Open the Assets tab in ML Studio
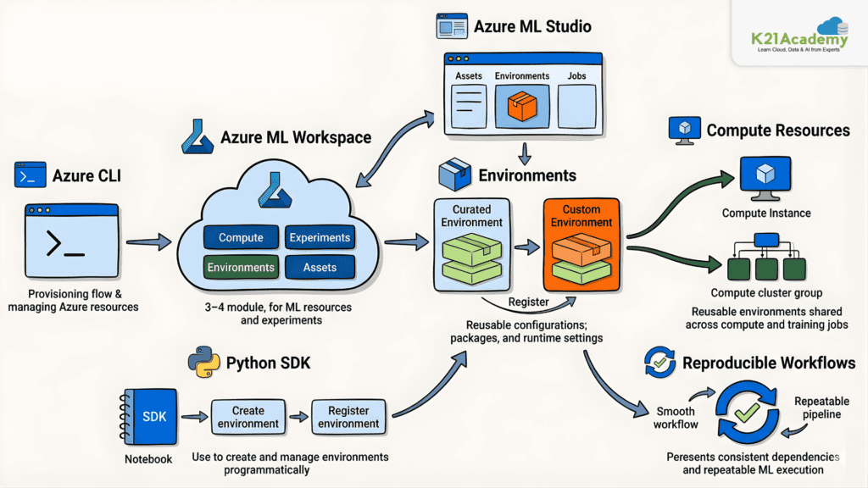Viewport: 868px width, 488px height. coord(468,75)
